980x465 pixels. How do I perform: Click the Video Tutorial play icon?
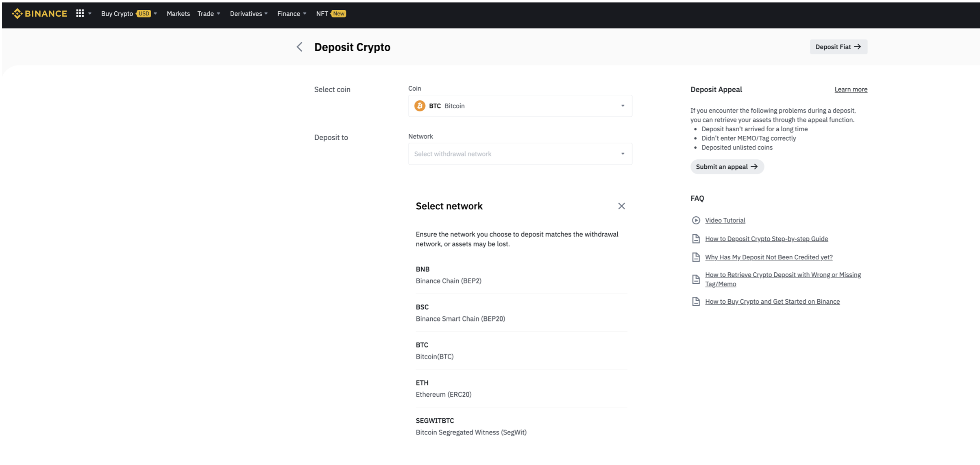(x=696, y=220)
